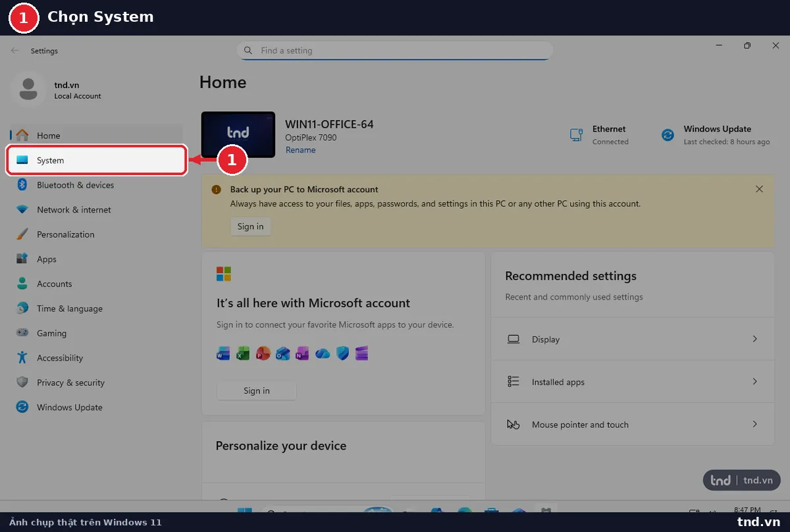Click the Excel app icon

pyautogui.click(x=243, y=354)
